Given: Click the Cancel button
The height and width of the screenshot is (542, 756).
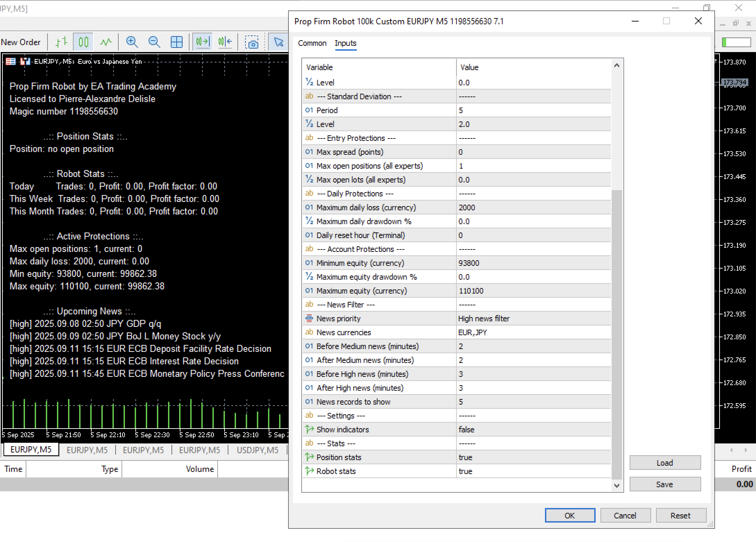Looking at the screenshot, I should (625, 515).
